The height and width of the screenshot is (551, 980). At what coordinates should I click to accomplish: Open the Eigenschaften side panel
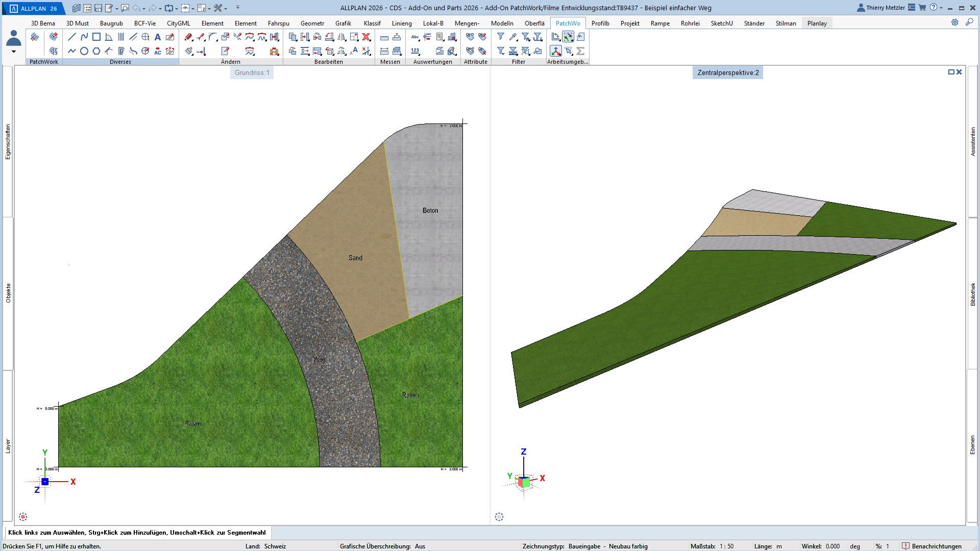(8, 142)
